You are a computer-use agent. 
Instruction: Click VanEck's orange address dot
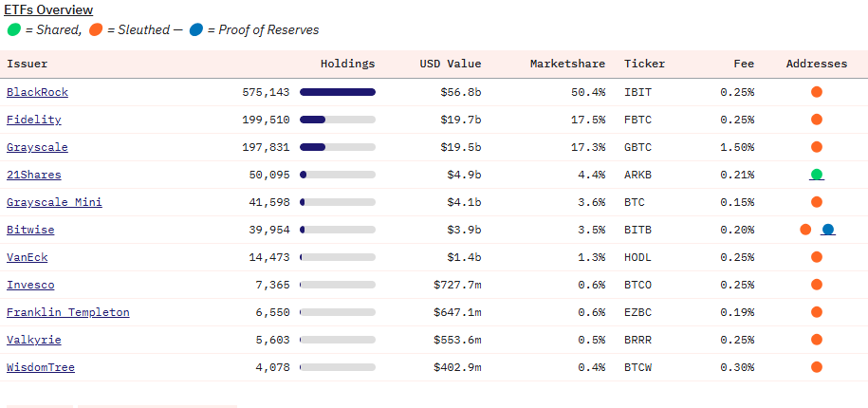point(816,257)
